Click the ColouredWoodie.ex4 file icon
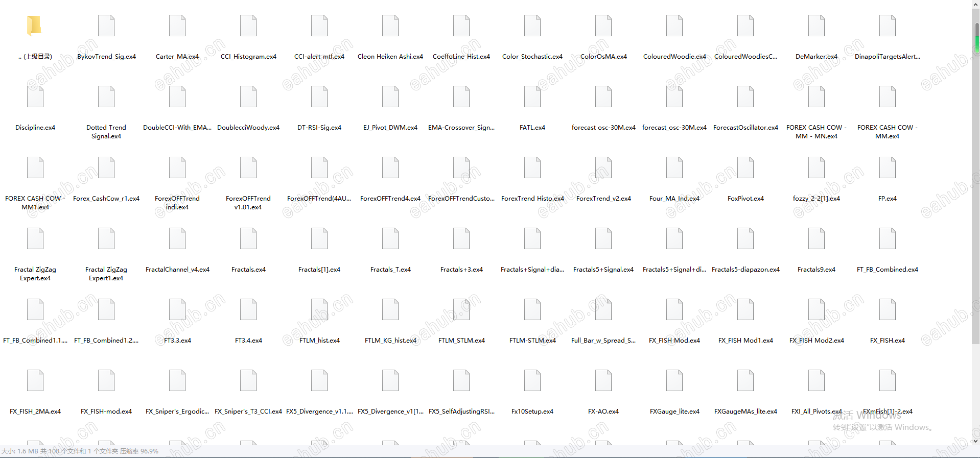 tap(674, 26)
